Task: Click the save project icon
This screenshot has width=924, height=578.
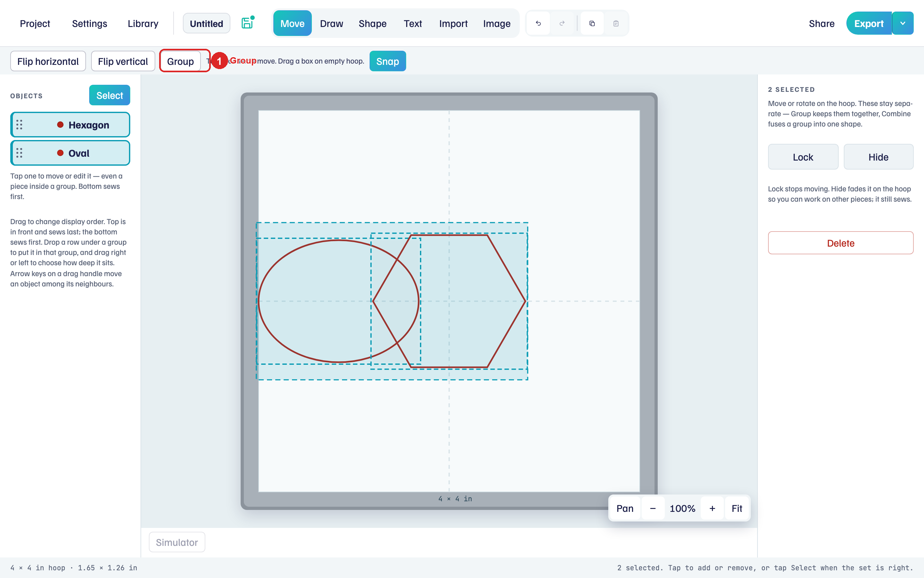Action: [247, 23]
